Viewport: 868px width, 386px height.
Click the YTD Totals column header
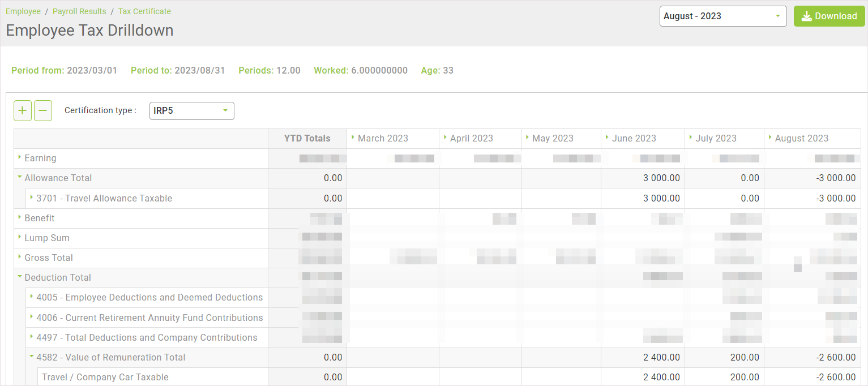click(x=307, y=138)
